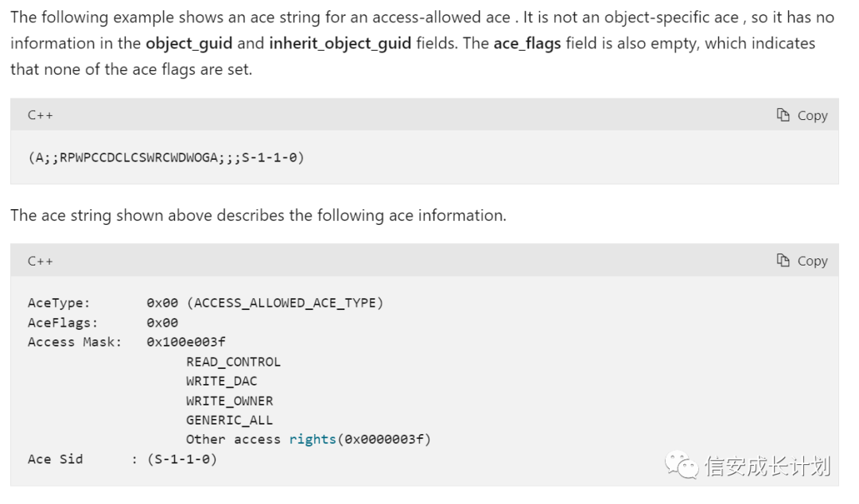
Task: Click the copy icon above the ace string
Action: pos(783,115)
